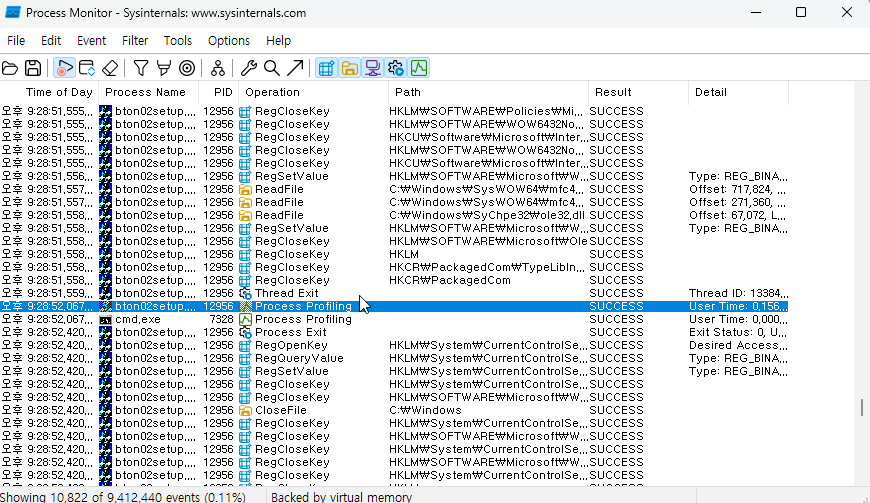The image size is (870, 503).
Task: Open the Tools menu
Action: pos(178,40)
